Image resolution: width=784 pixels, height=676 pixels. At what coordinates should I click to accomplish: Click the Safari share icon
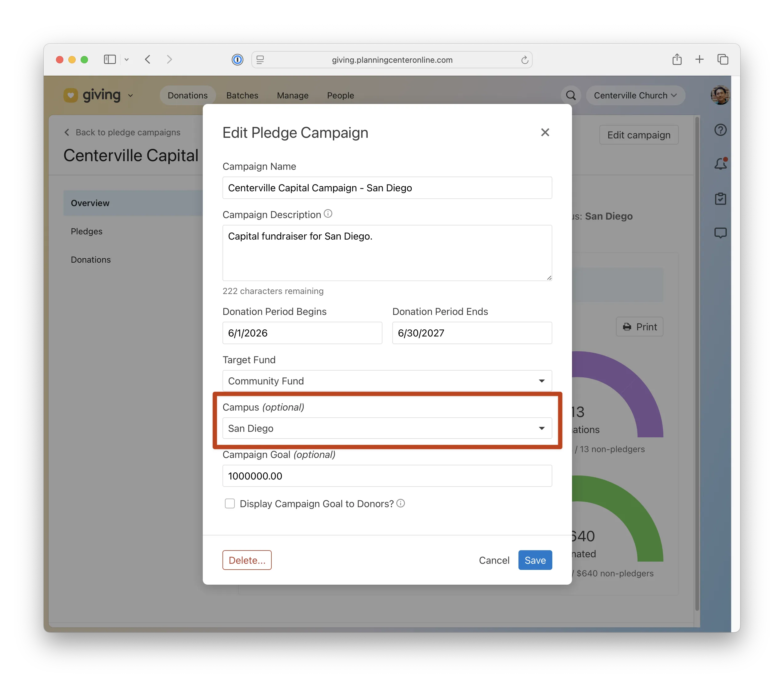677,59
